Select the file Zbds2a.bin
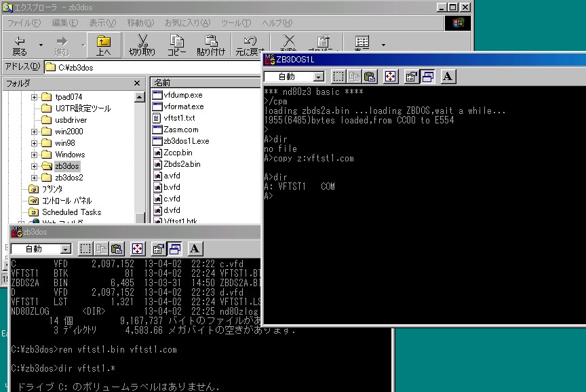The image size is (586, 392). pos(182,164)
